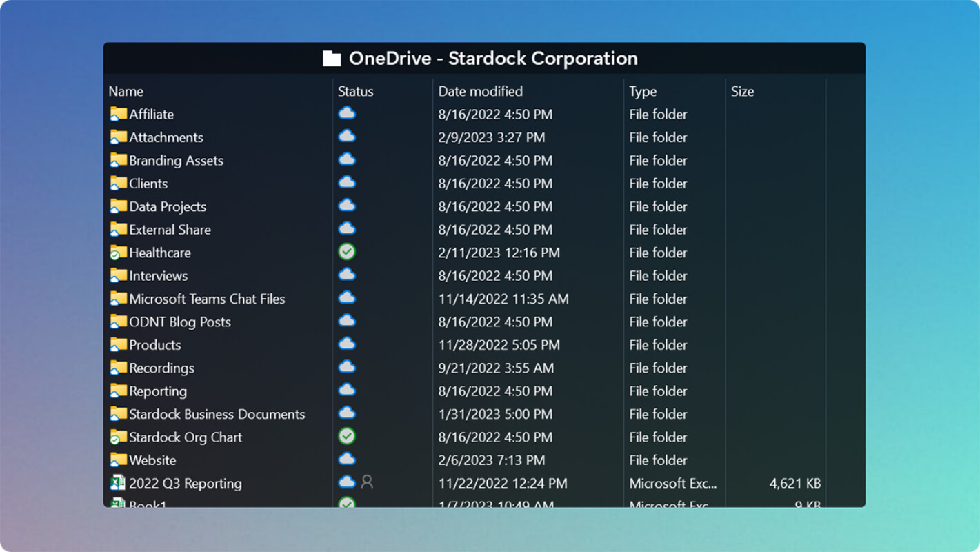Select the ODNT Blog Posts folder name
Screen dimensions: 980x552
(180, 322)
